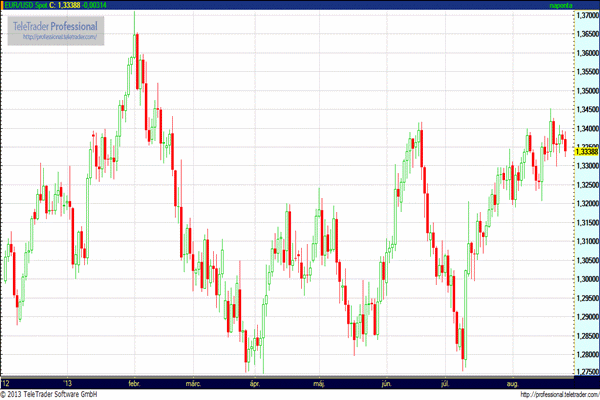Click the 0,00314 change value in header

(x=93, y=5)
